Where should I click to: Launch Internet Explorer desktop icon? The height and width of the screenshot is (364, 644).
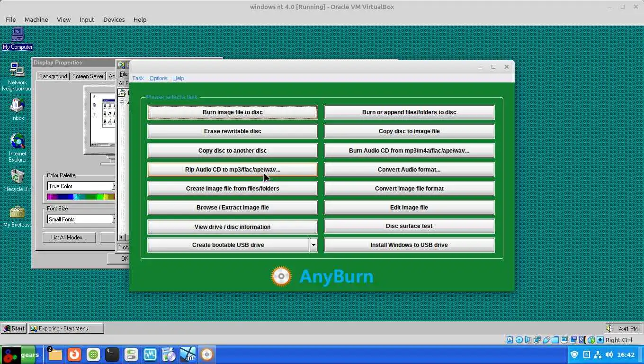[x=18, y=148]
